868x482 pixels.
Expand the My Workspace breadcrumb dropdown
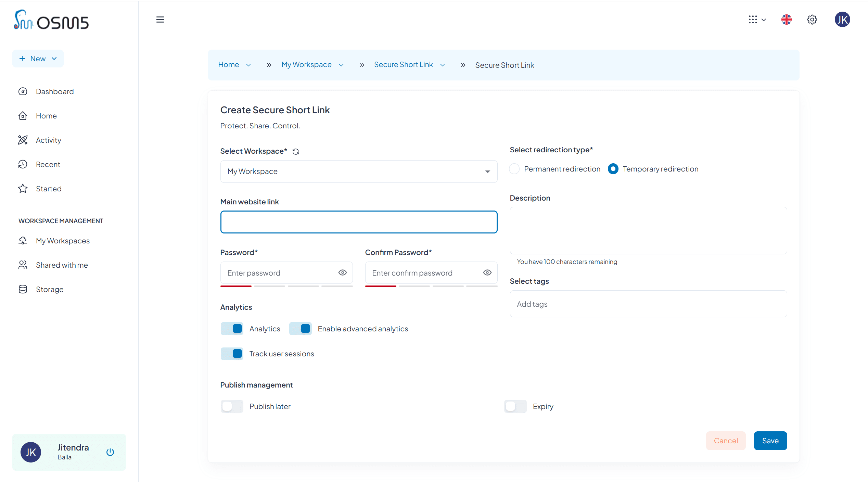[341, 65]
